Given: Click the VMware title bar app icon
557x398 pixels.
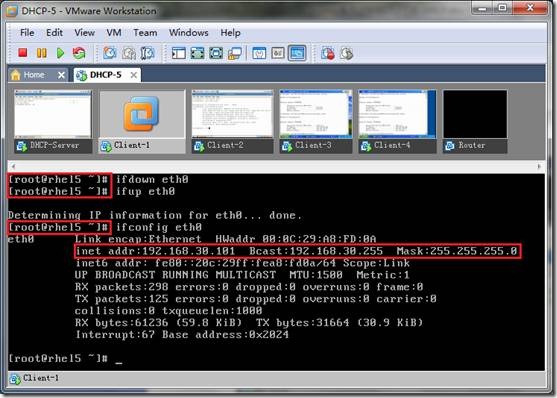Looking at the screenshot, I should click(12, 11).
